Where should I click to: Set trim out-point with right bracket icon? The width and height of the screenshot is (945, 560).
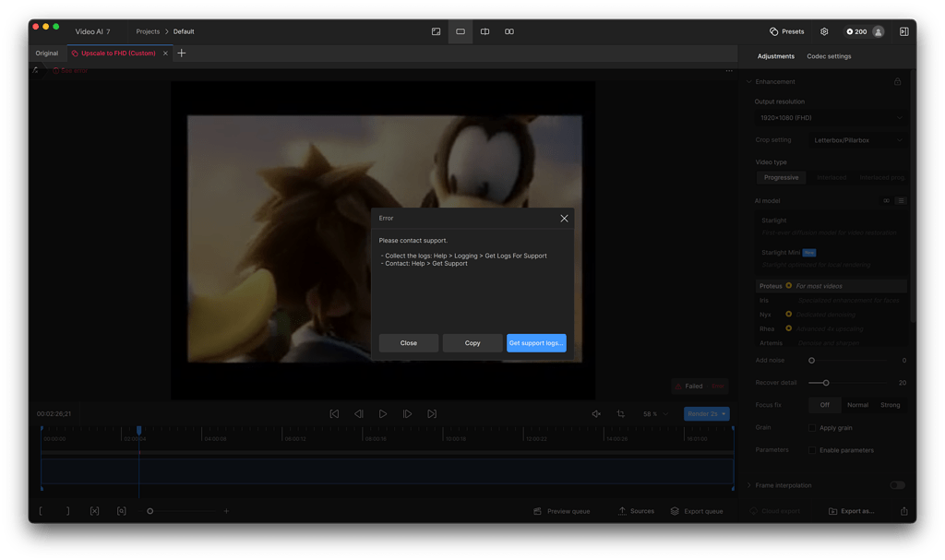click(x=67, y=511)
